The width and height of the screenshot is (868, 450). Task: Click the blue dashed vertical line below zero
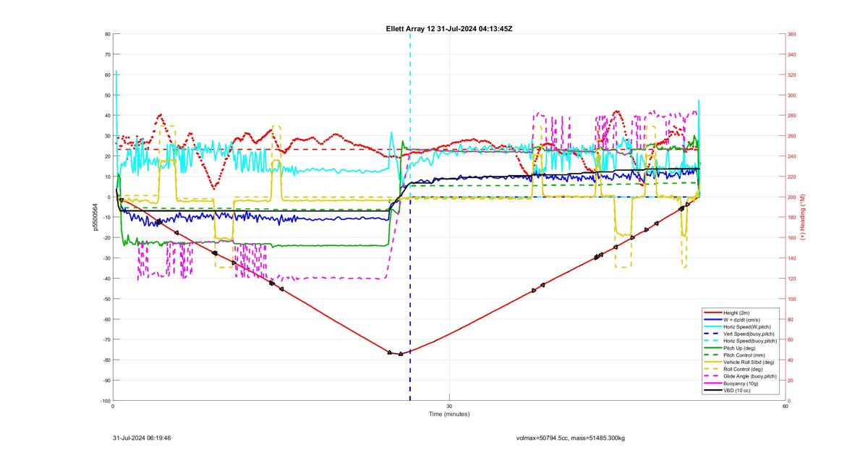pyautogui.click(x=410, y=298)
